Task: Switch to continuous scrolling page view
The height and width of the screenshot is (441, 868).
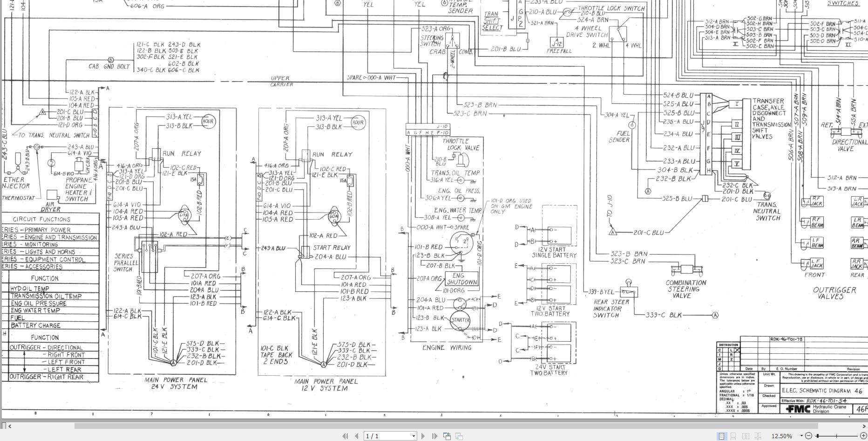Action: click(x=732, y=435)
